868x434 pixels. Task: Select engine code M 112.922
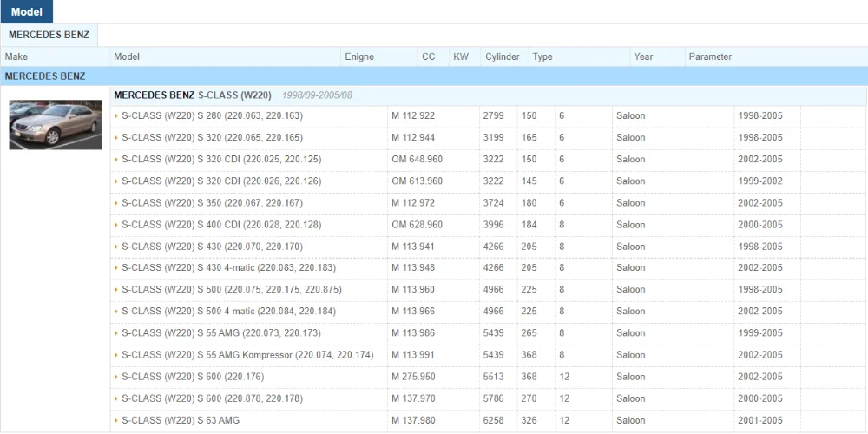tap(413, 116)
